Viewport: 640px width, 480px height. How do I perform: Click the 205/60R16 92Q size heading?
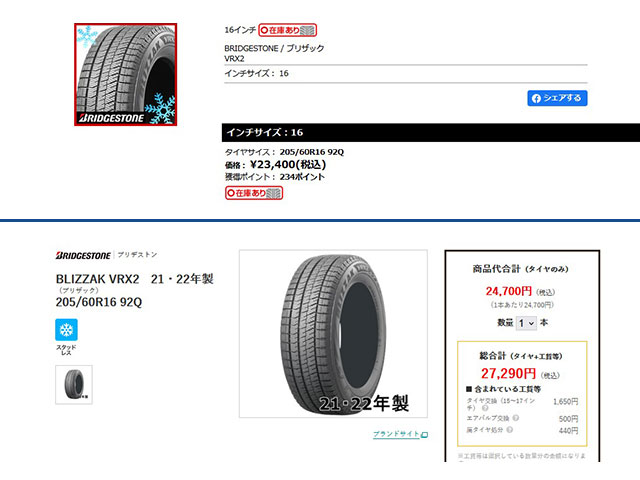[x=99, y=302]
